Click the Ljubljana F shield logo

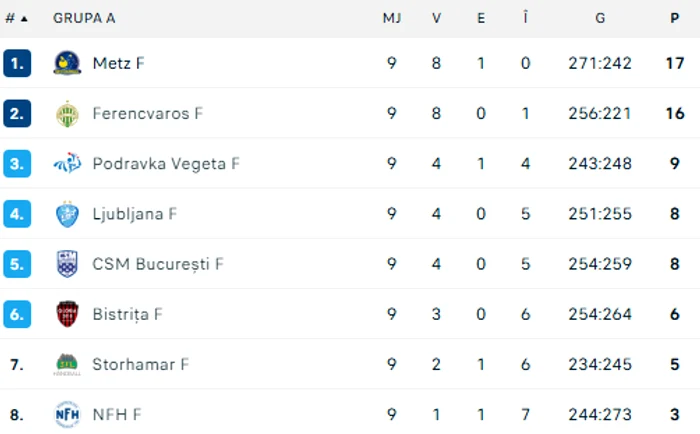tap(67, 214)
